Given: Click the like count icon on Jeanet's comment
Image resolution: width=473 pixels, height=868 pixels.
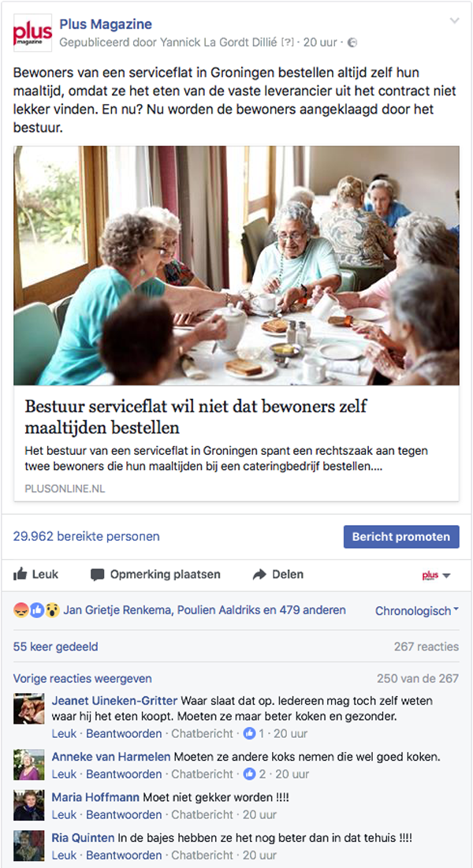Looking at the screenshot, I should coord(250,733).
